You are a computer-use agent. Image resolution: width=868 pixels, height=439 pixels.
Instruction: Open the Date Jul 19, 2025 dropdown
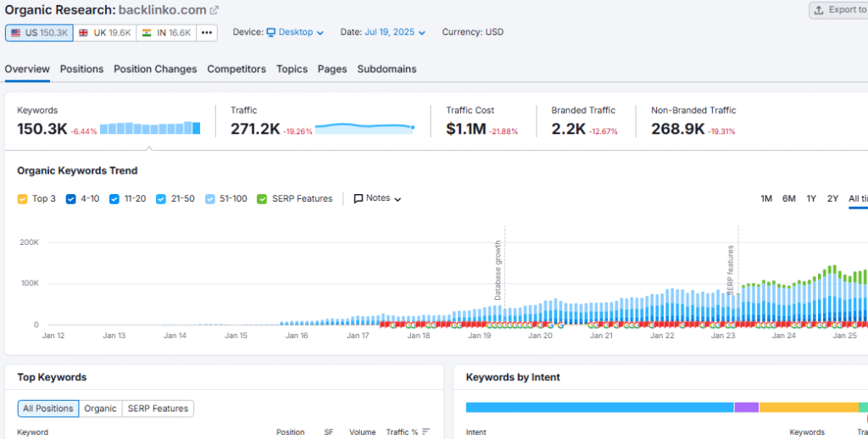[395, 32]
